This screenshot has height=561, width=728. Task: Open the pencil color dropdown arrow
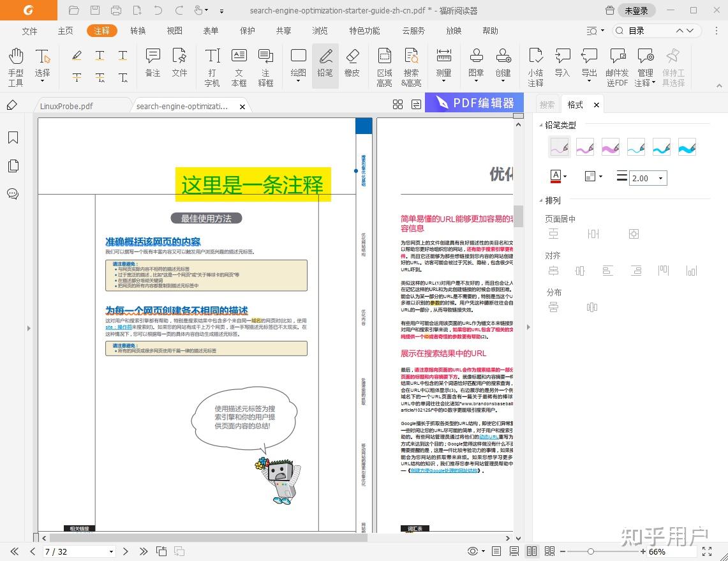point(565,177)
